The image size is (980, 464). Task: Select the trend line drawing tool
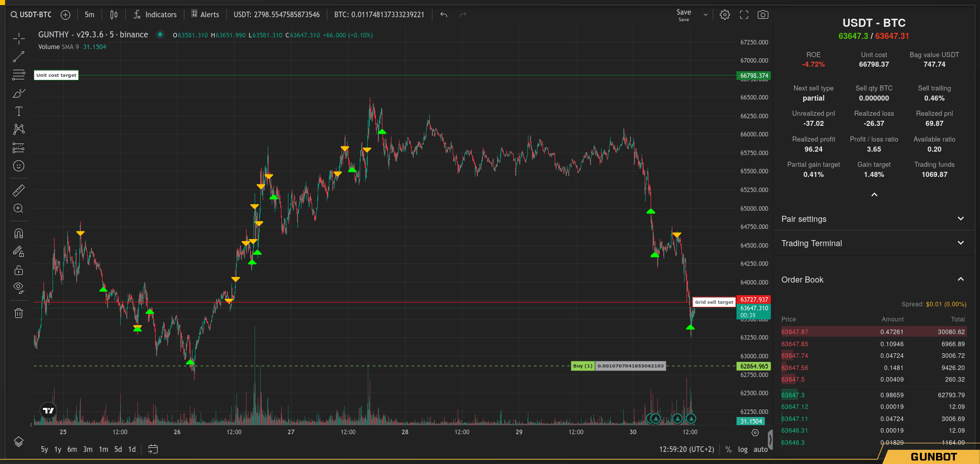pos(19,57)
